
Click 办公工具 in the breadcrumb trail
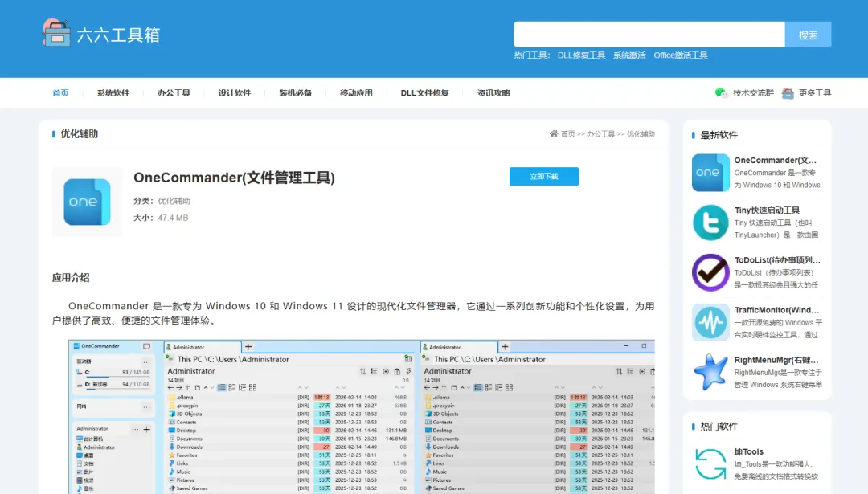click(600, 134)
